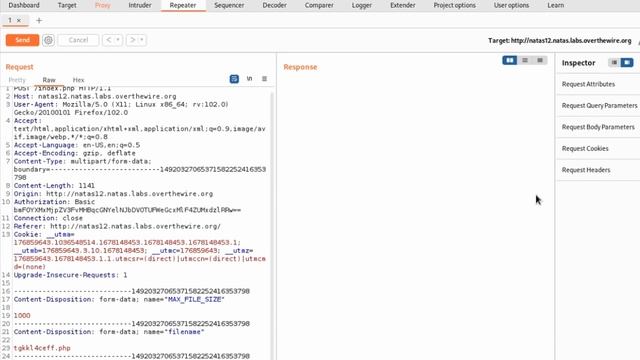Switch to the Proxy tab
Viewport: 640px width, 360px height.
(x=103, y=5)
